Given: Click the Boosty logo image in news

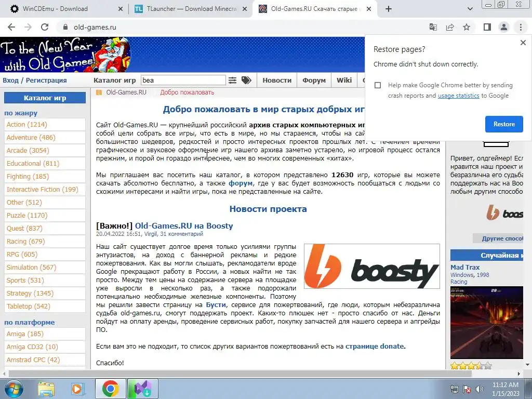Looking at the screenshot, I should [x=372, y=267].
